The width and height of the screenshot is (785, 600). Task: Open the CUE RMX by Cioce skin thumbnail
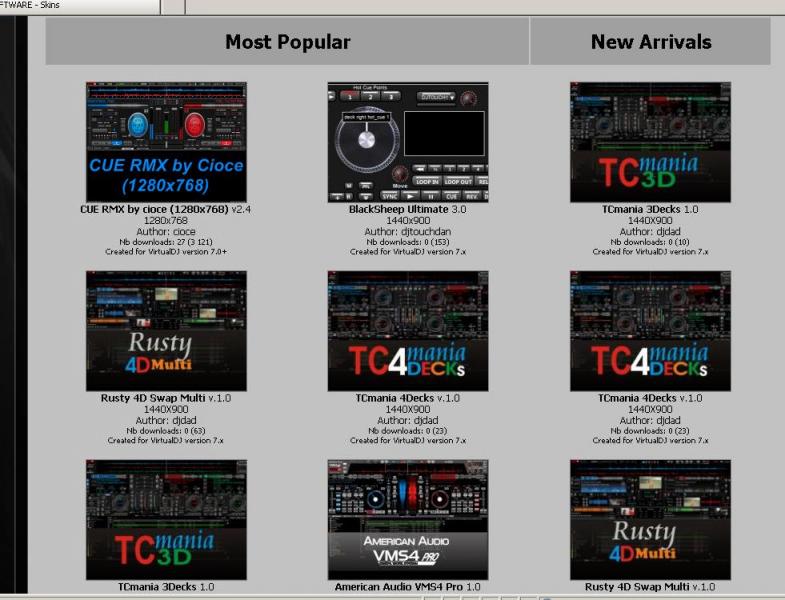click(166, 142)
